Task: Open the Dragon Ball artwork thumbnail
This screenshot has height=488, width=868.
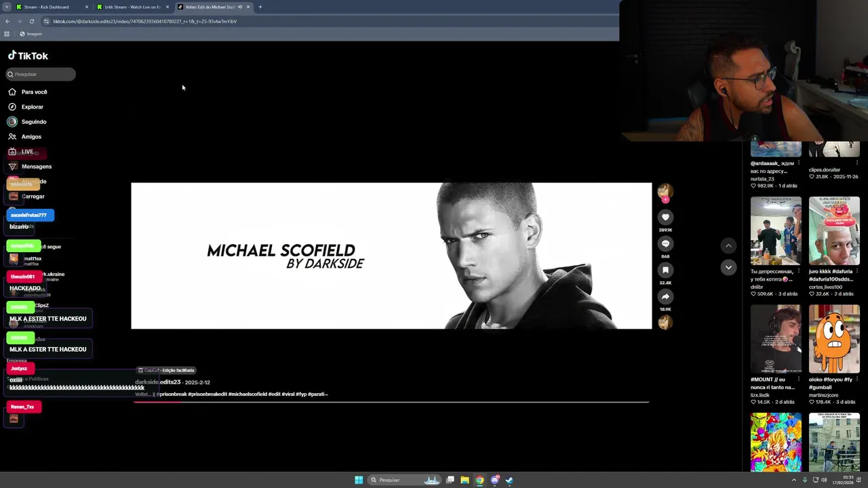Action: 776,442
